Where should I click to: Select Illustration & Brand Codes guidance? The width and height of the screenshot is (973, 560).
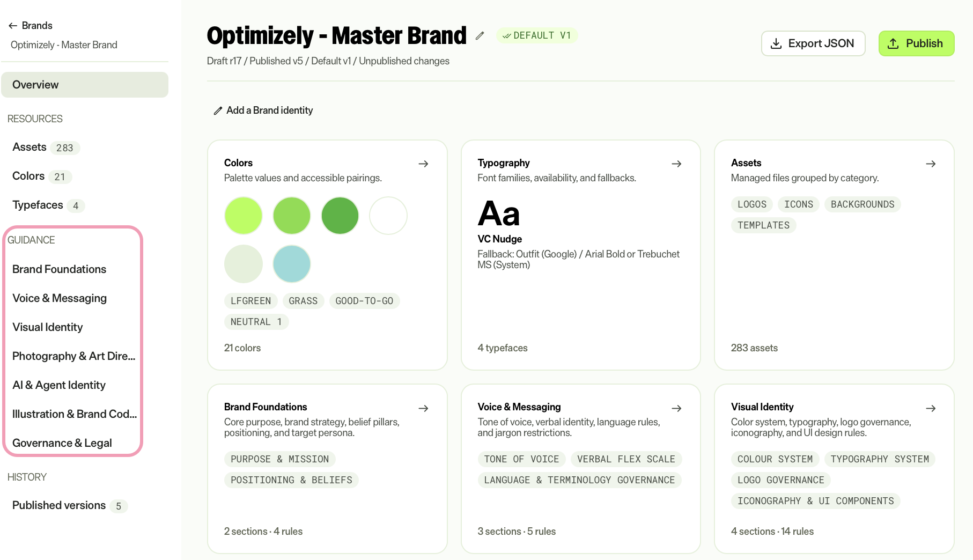click(75, 414)
